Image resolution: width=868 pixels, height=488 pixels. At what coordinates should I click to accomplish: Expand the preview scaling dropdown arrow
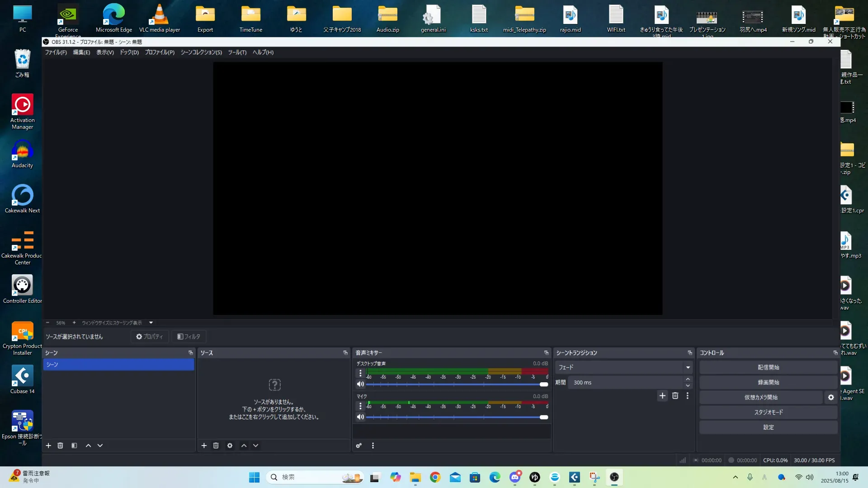(151, 323)
